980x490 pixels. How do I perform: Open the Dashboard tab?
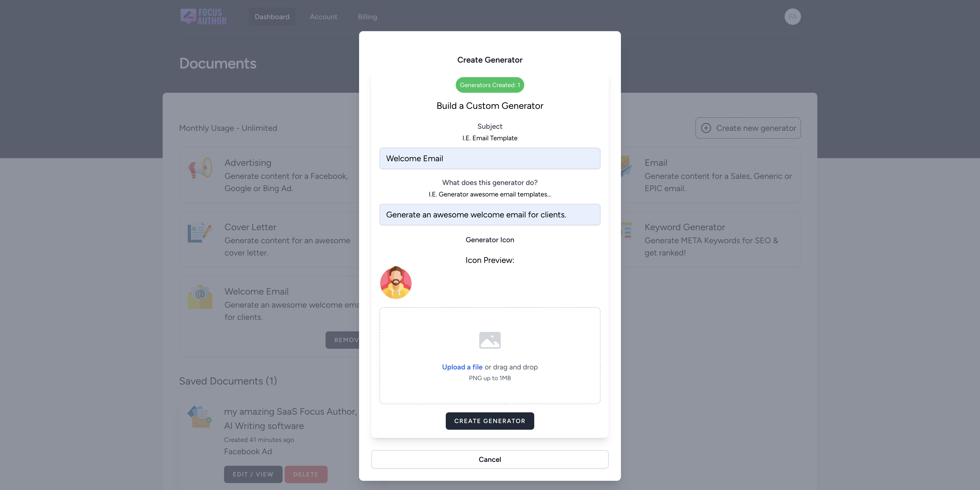point(272,17)
